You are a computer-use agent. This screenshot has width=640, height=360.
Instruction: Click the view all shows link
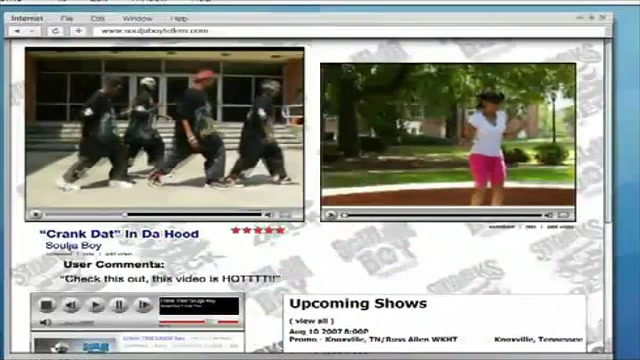(311, 321)
